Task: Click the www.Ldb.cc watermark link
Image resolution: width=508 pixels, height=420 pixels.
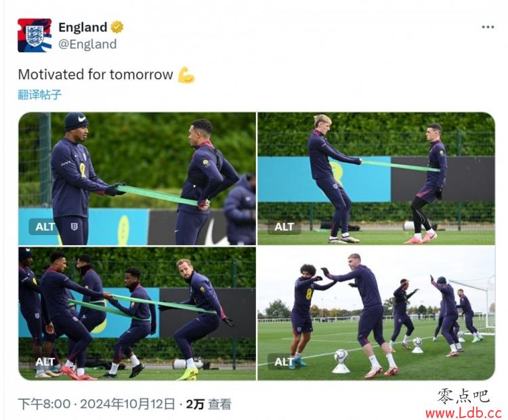Action: pyautogui.click(x=463, y=413)
